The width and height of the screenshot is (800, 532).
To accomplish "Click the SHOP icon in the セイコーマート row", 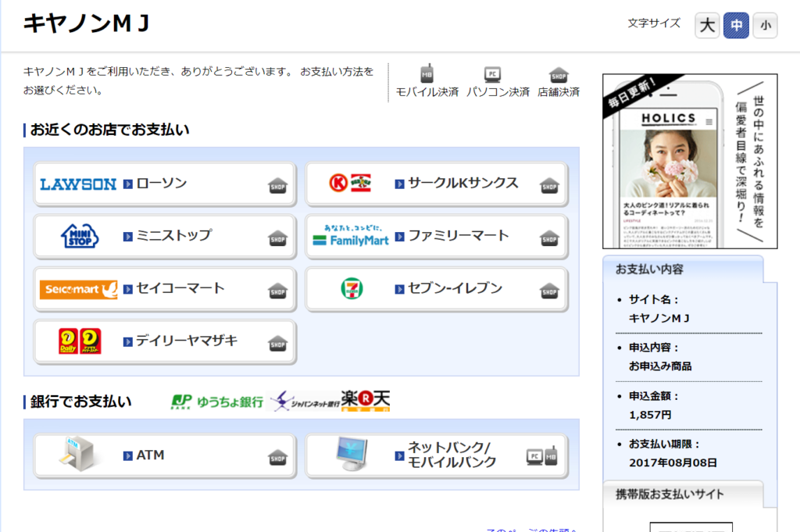I will click(277, 291).
